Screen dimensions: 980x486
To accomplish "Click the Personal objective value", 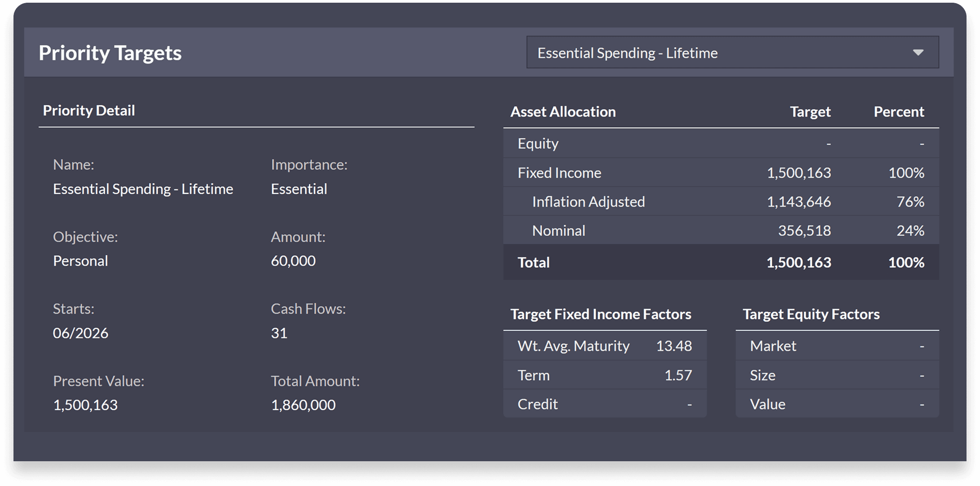I will click(x=80, y=261).
